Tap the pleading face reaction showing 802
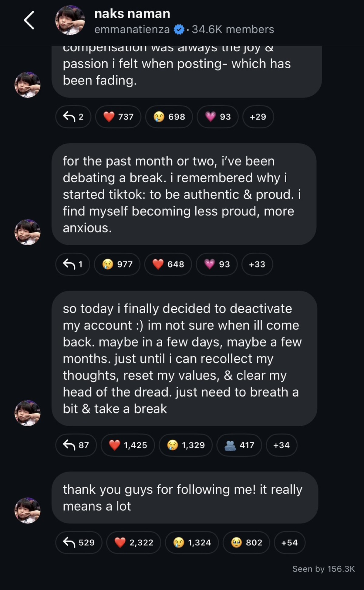Image resolution: width=364 pixels, height=590 pixels. (246, 542)
